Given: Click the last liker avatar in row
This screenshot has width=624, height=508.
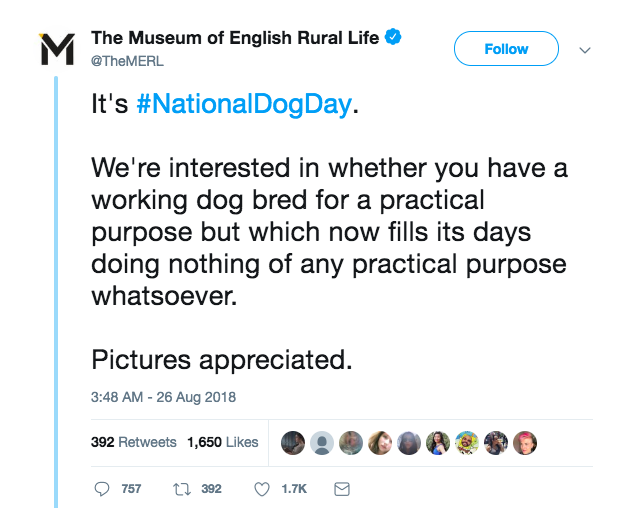Looking at the screenshot, I should [x=525, y=442].
